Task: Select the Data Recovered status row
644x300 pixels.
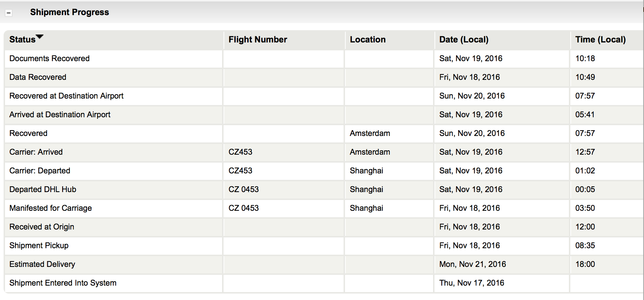Action: click(x=323, y=77)
